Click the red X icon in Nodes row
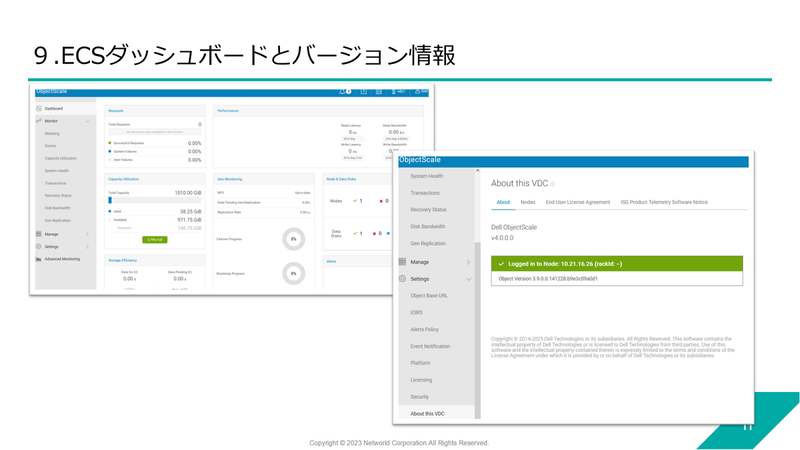 pos(381,201)
